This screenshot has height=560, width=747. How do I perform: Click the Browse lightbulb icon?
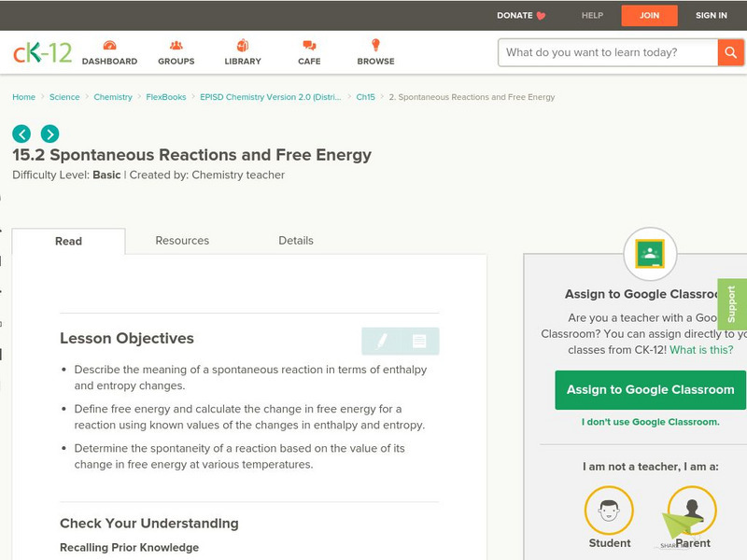[374, 44]
